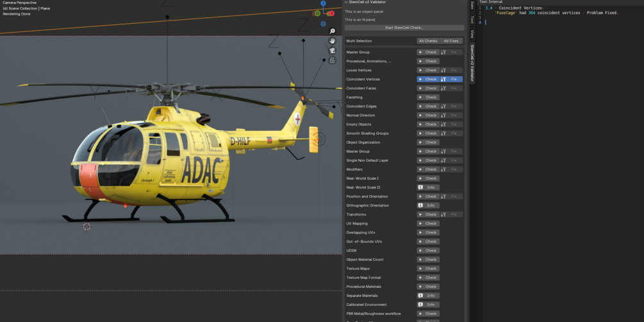The height and width of the screenshot is (322, 644).
Task: Click the highlighted Fix for Coincident Vertices
Action: pos(451,80)
